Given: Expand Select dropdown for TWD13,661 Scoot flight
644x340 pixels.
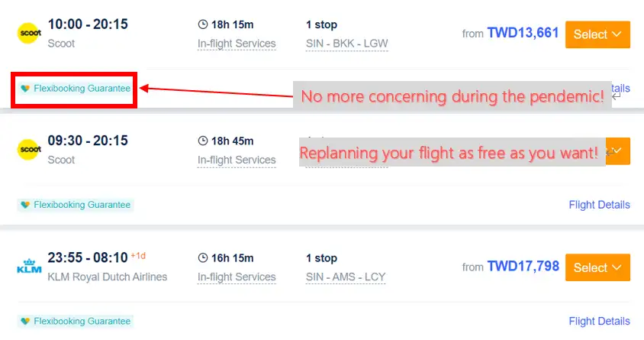Looking at the screenshot, I should click(597, 34).
